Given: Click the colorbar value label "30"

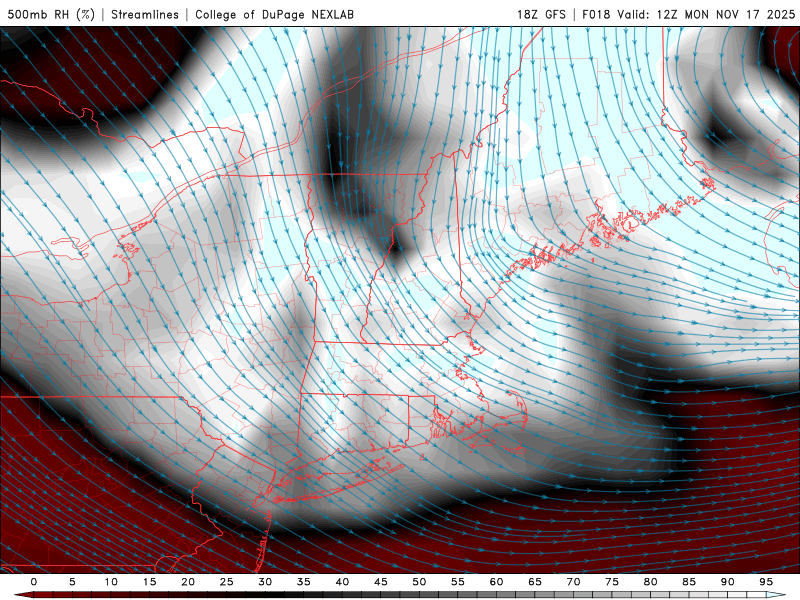Looking at the screenshot, I should click(x=265, y=582).
